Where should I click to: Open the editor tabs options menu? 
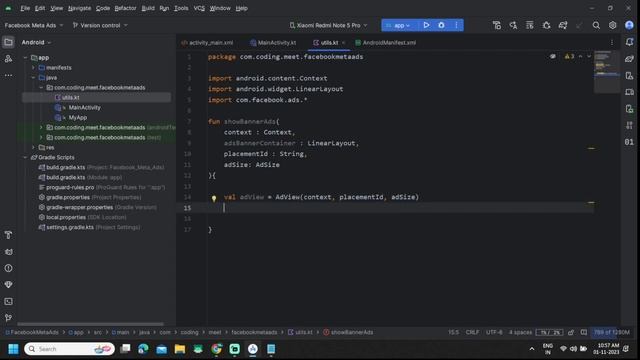611,42
